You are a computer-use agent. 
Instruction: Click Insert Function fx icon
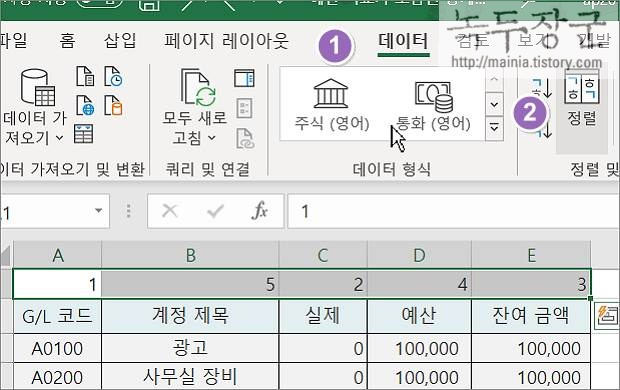click(x=259, y=210)
